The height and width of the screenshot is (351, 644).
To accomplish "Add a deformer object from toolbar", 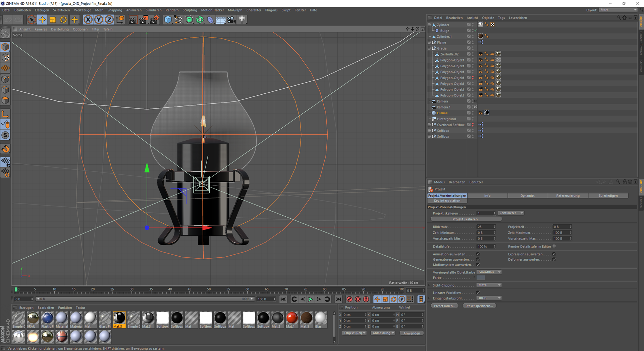I will click(x=210, y=19).
